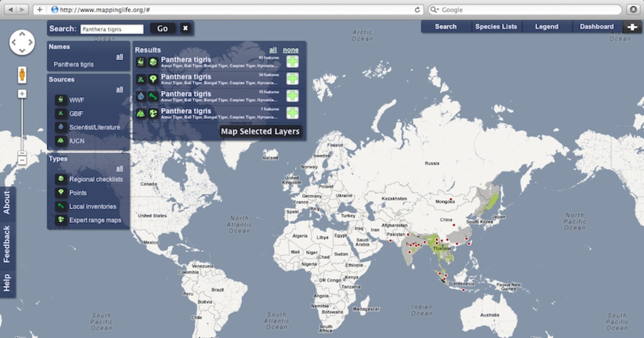
Task: Click the Go search button
Action: (x=163, y=28)
